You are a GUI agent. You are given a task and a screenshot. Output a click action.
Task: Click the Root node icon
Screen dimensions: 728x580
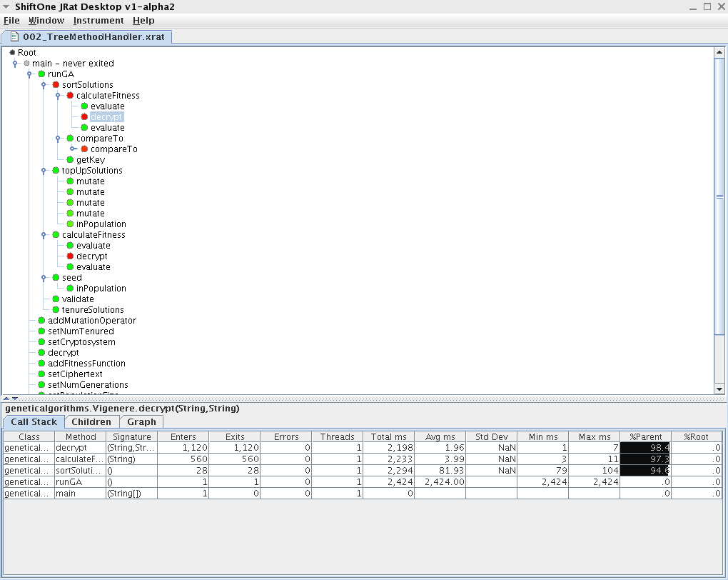[x=11, y=52]
